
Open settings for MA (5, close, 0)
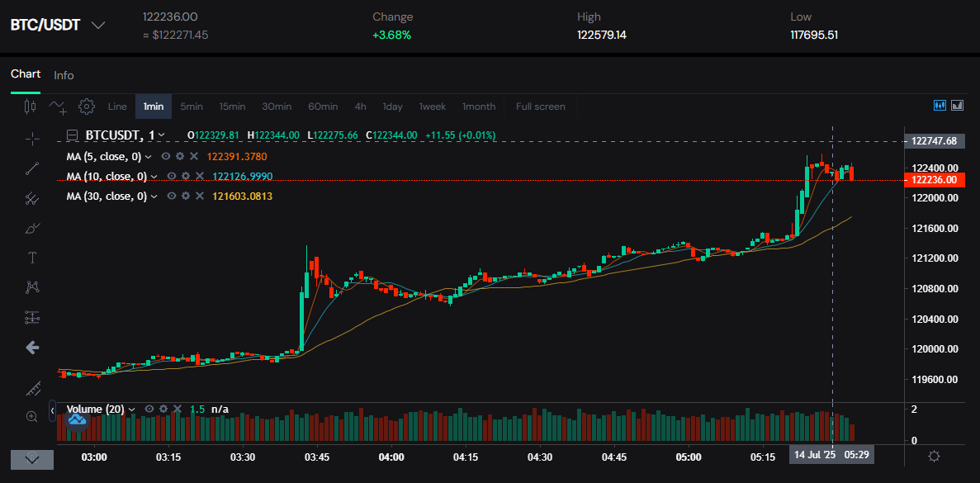click(x=180, y=156)
